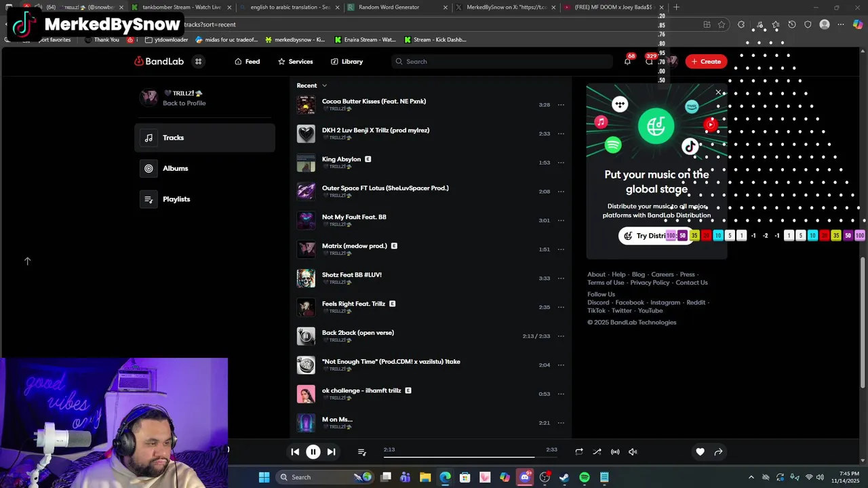Open the Services menu
The image size is (868, 488).
tap(295, 62)
